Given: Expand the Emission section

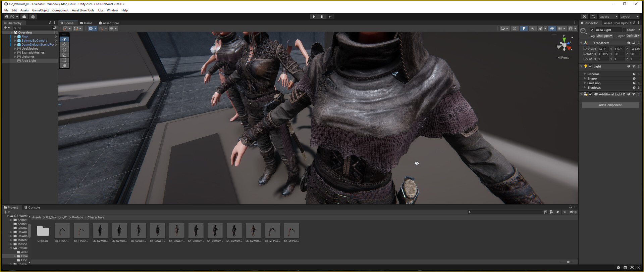Looking at the screenshot, I should pos(585,83).
